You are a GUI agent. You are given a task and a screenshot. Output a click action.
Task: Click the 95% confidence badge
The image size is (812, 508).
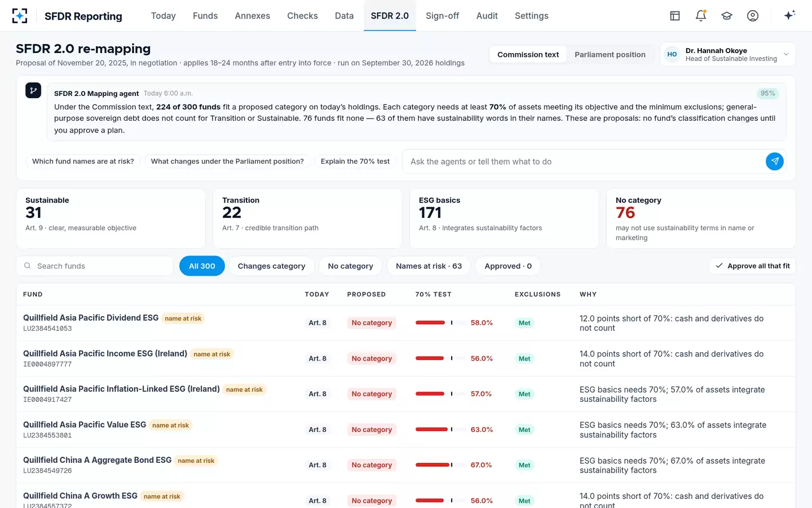pyautogui.click(x=767, y=94)
